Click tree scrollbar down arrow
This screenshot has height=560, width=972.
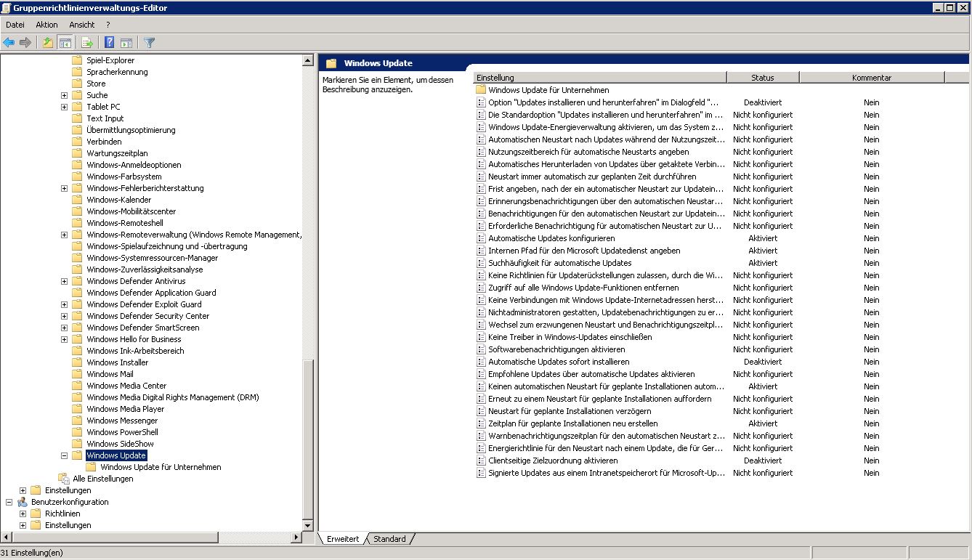(309, 527)
